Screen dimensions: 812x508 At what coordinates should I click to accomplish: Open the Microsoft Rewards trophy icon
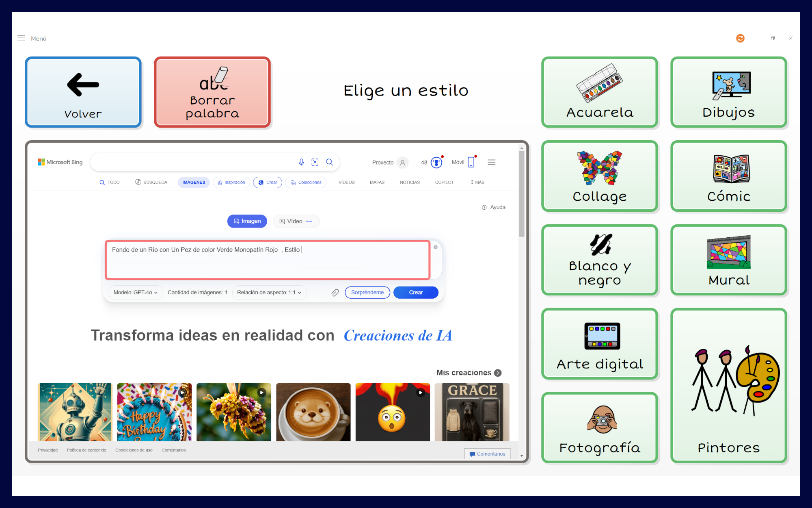click(435, 162)
